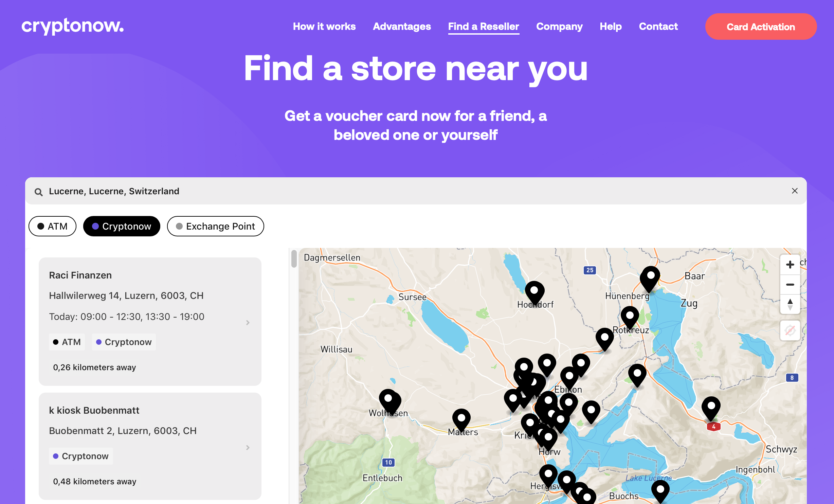Click the address Buobenmatt 2, Luzern
The height and width of the screenshot is (504, 834).
click(123, 431)
